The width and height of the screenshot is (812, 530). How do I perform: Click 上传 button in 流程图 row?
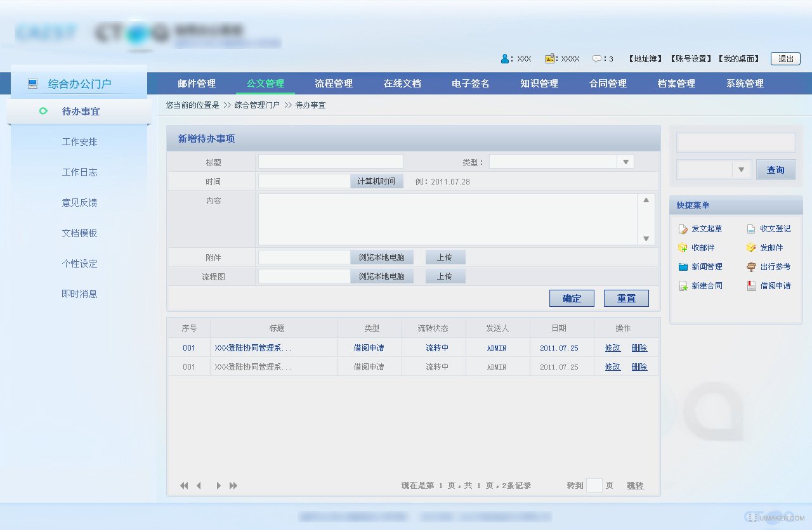tap(445, 276)
